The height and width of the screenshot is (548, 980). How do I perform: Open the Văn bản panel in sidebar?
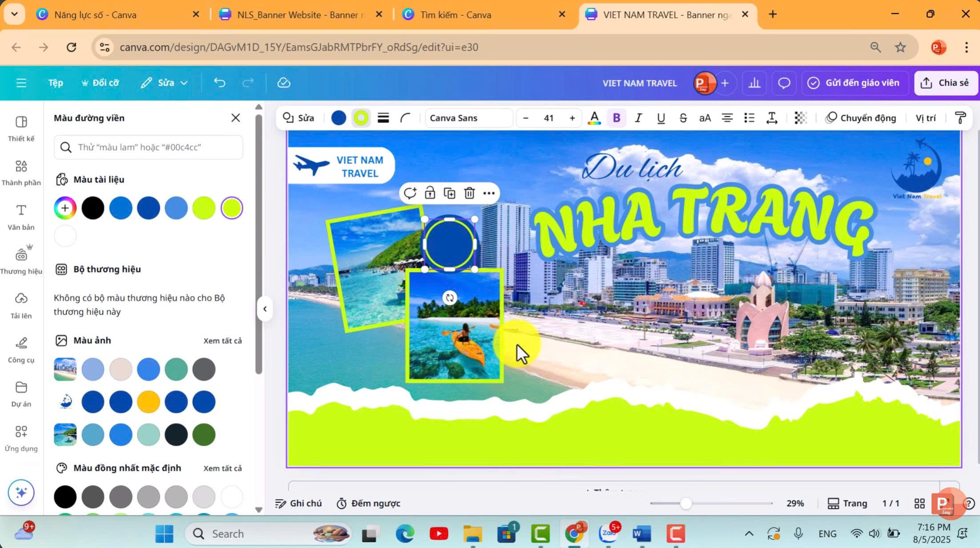20,216
